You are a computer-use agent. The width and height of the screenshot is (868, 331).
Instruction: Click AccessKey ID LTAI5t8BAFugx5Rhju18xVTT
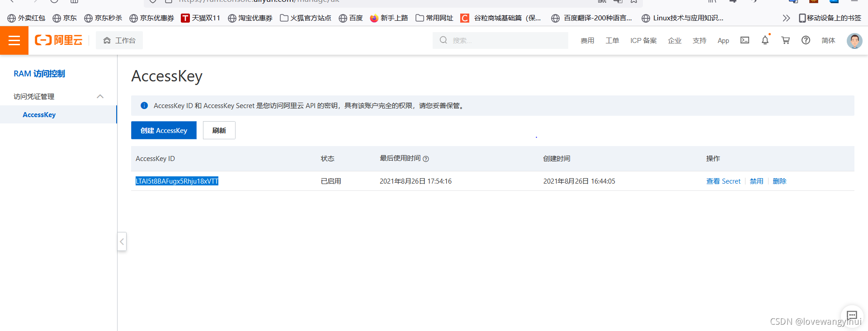177,181
